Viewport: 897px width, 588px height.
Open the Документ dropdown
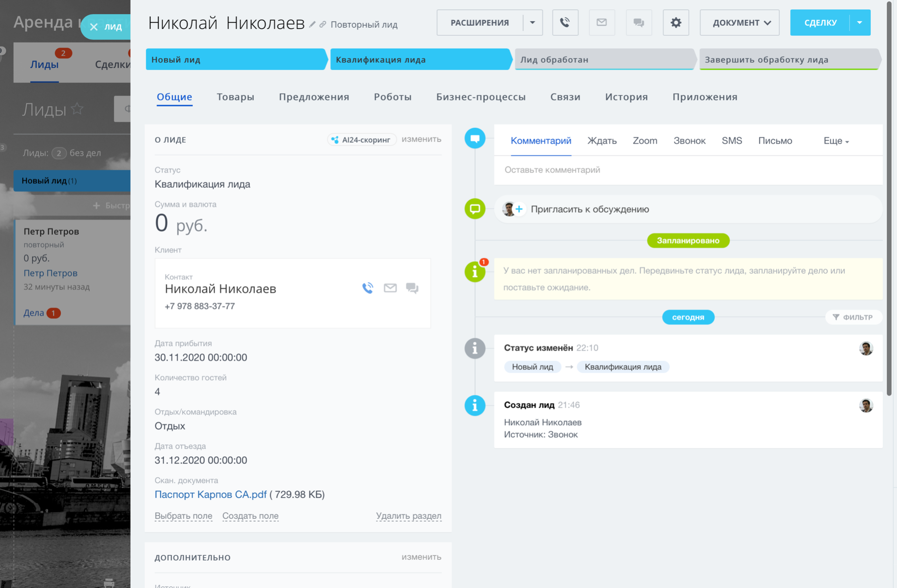pos(739,22)
